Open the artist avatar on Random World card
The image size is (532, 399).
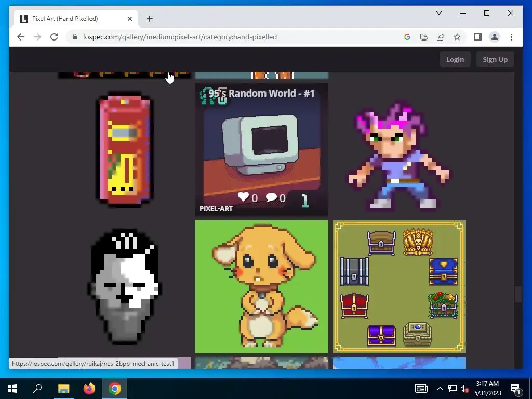213,96
